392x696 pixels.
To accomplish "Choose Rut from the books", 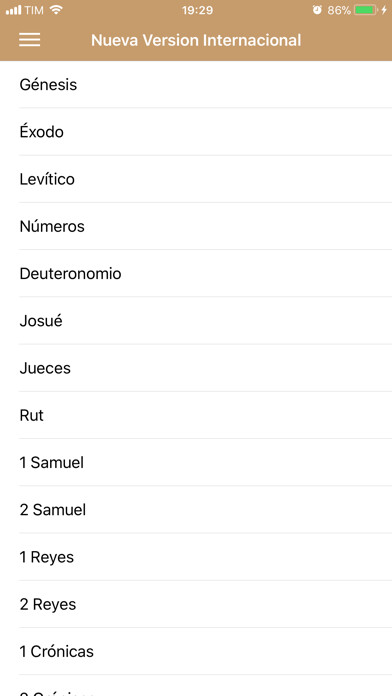I will click(x=196, y=415).
